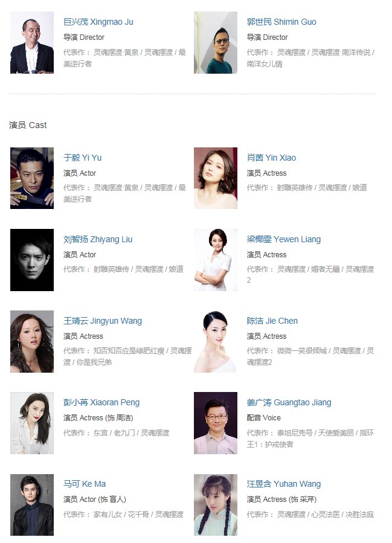Image resolution: width=392 pixels, height=543 pixels.
Task: Click Yuhan Wang's portrait thumbnail
Action: pyautogui.click(x=216, y=505)
